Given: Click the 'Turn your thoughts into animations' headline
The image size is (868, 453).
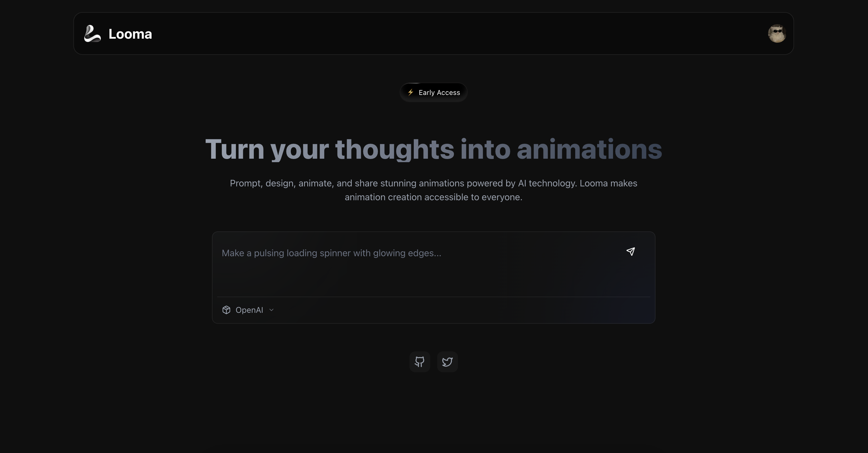Looking at the screenshot, I should [x=434, y=149].
